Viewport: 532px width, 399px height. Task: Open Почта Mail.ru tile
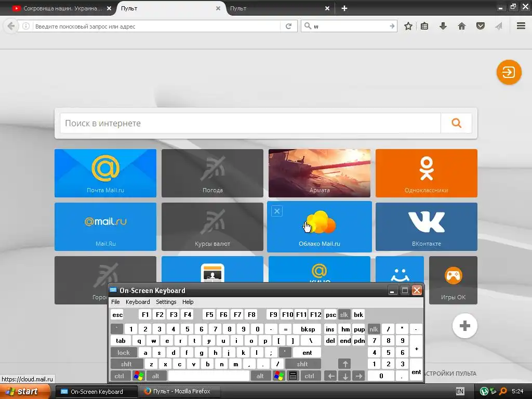(105, 173)
